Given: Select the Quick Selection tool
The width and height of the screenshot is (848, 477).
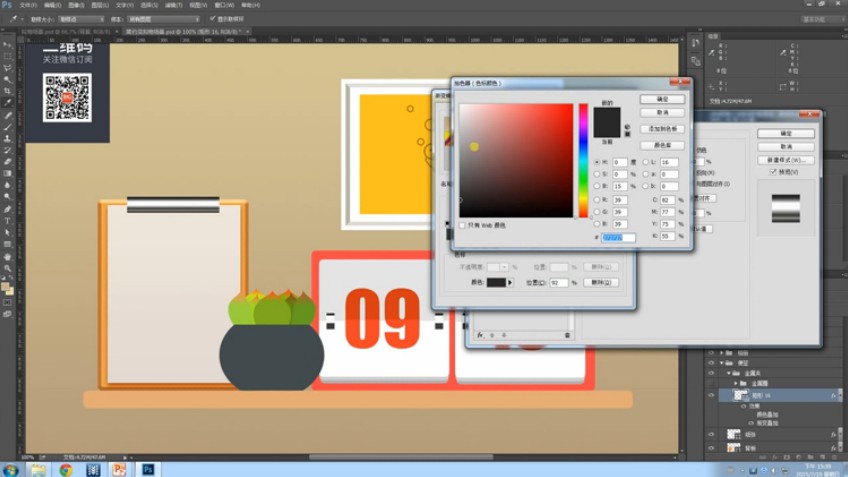Looking at the screenshot, I should pyautogui.click(x=8, y=80).
